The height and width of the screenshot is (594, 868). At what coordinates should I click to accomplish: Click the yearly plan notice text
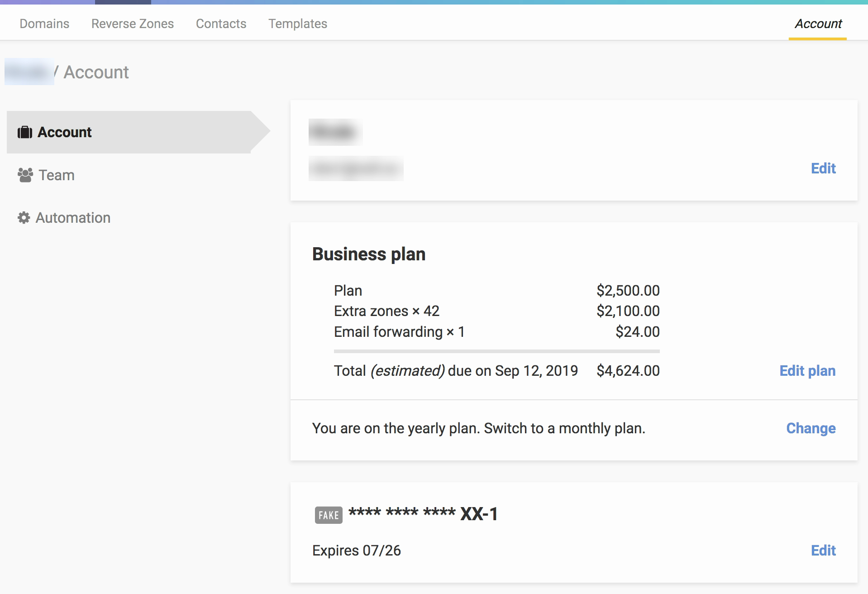(x=479, y=428)
